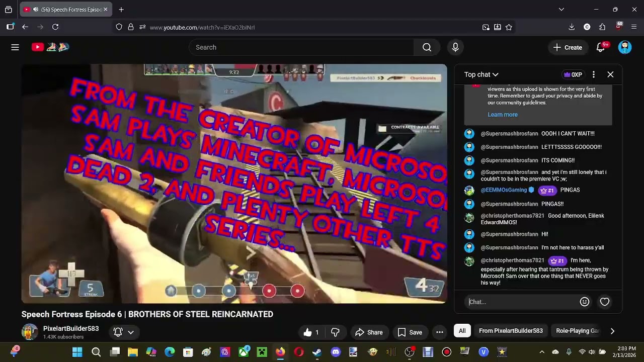Select the All filter chip

[x=462, y=331]
